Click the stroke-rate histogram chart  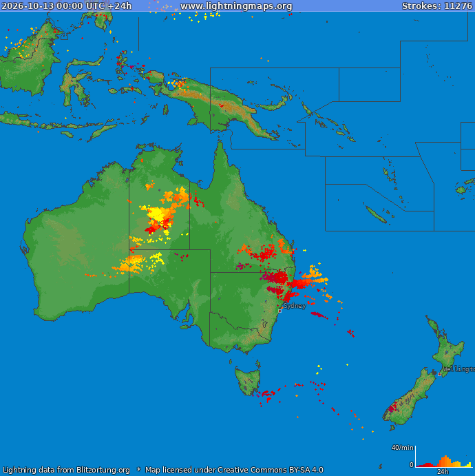click(x=443, y=456)
